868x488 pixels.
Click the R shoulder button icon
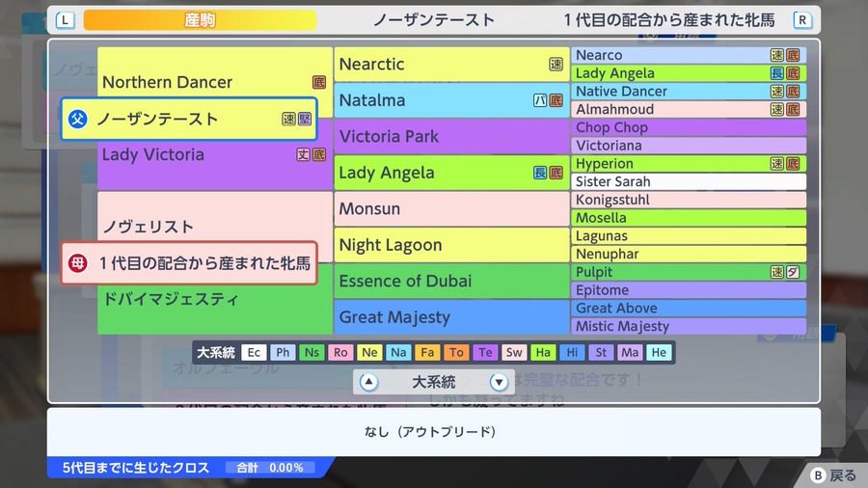(x=802, y=20)
